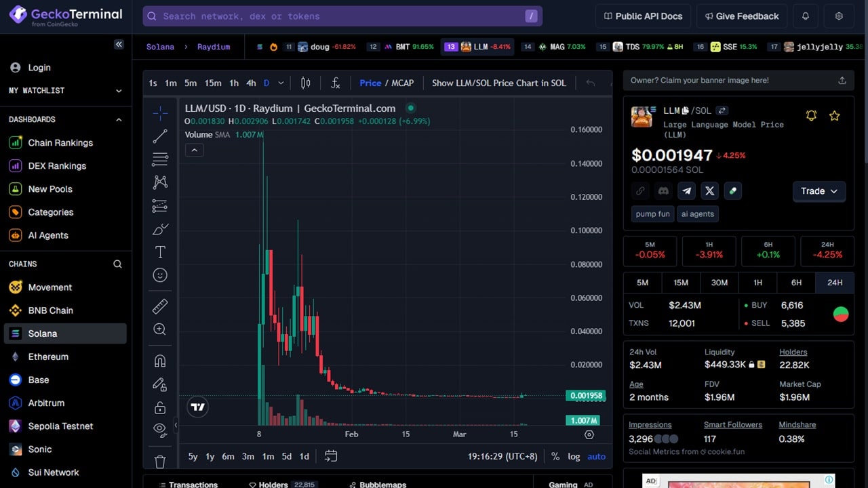This screenshot has height=488, width=868.
Task: Open chart settings gear on time axis
Action: [x=589, y=434]
